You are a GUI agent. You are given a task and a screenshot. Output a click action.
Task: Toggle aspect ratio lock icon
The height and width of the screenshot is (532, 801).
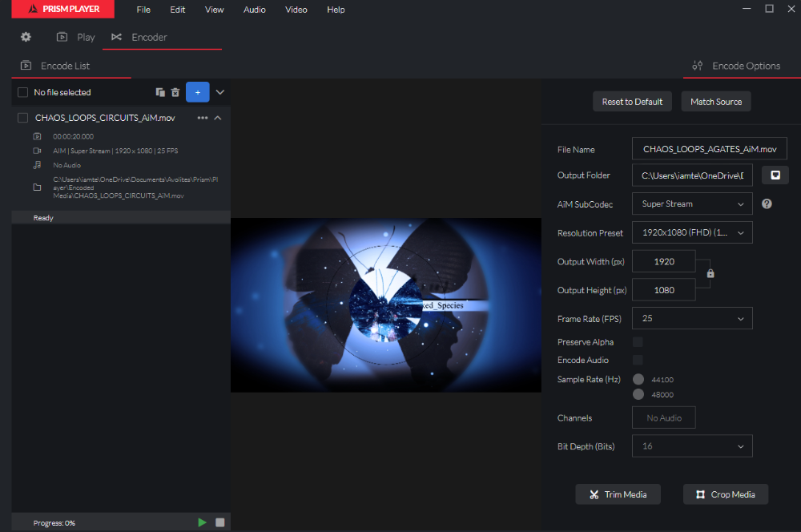pos(710,274)
